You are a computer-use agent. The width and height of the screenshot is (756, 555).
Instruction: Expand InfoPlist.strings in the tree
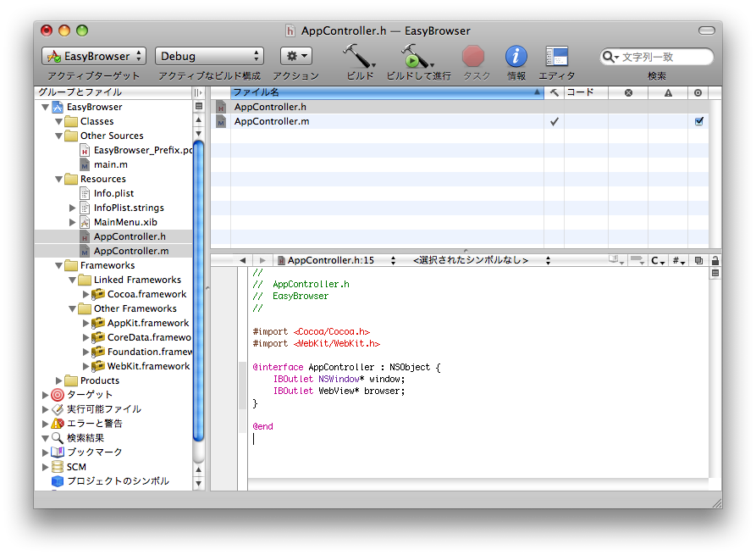[72, 208]
